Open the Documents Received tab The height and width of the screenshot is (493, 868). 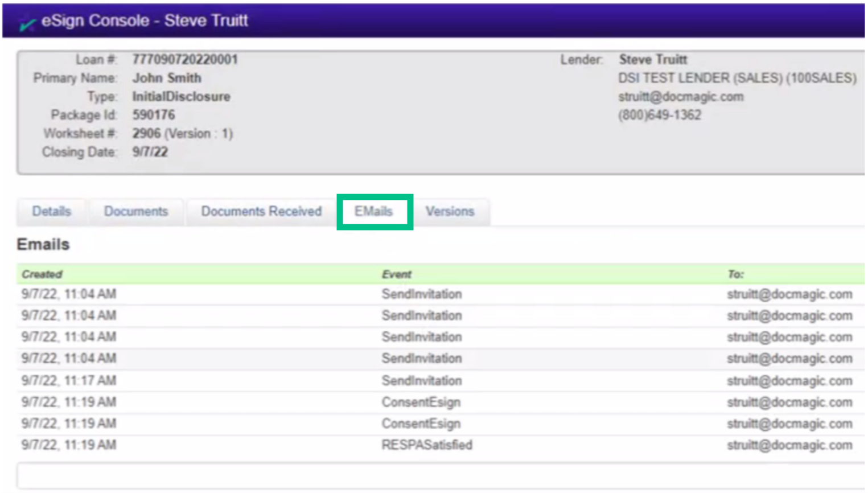261,211
